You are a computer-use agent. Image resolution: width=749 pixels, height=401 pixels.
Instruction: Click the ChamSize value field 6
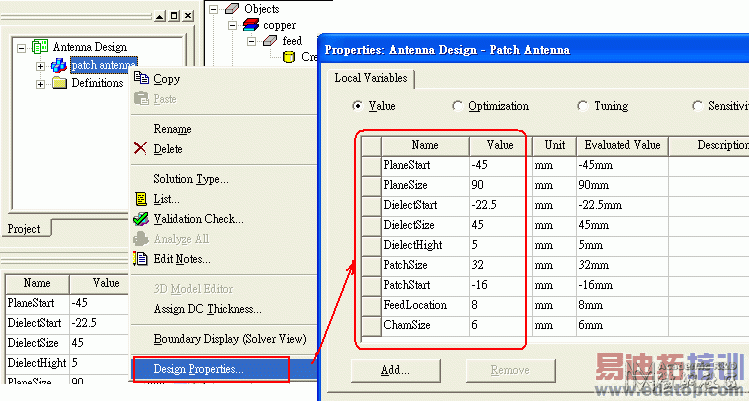tap(500, 325)
